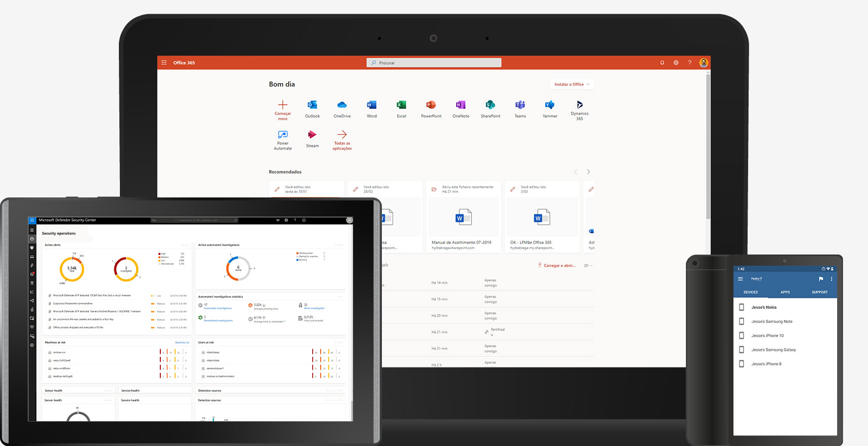The image size is (868, 446).
Task: Click the Defender help question mark icon
Action: (295, 220)
